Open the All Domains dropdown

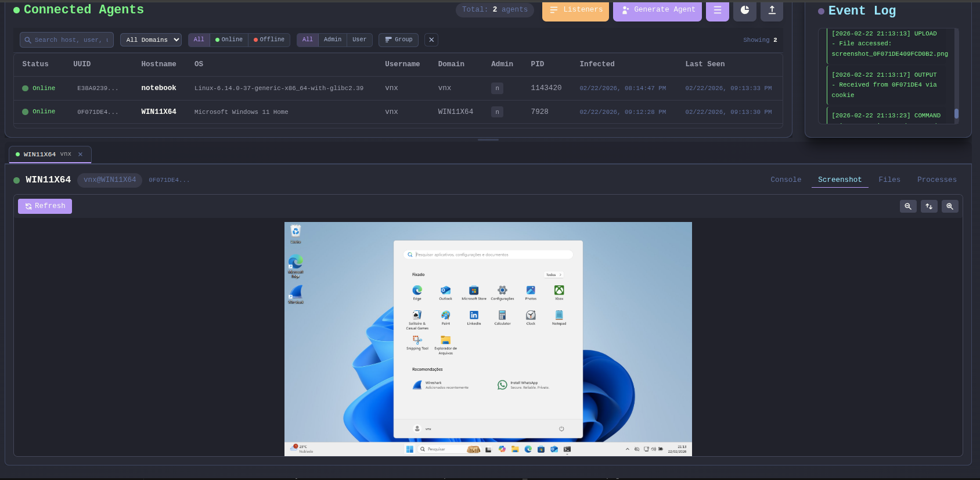pos(151,40)
